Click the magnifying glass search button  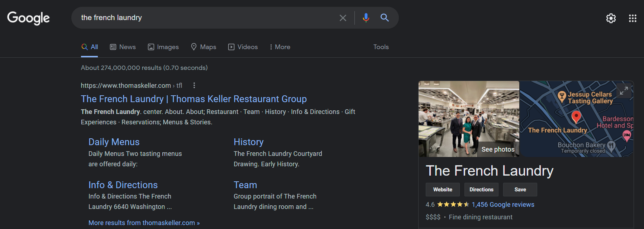pyautogui.click(x=385, y=18)
